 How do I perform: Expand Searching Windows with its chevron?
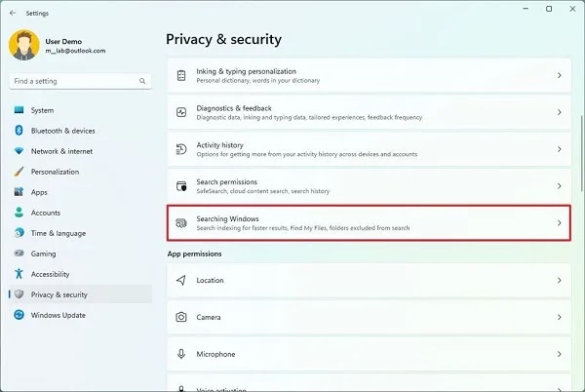click(x=559, y=223)
